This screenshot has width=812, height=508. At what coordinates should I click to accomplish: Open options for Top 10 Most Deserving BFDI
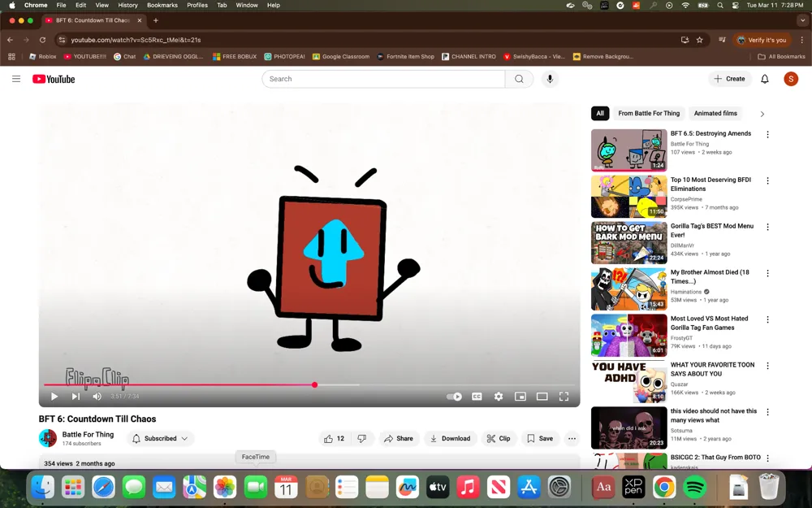tap(767, 181)
